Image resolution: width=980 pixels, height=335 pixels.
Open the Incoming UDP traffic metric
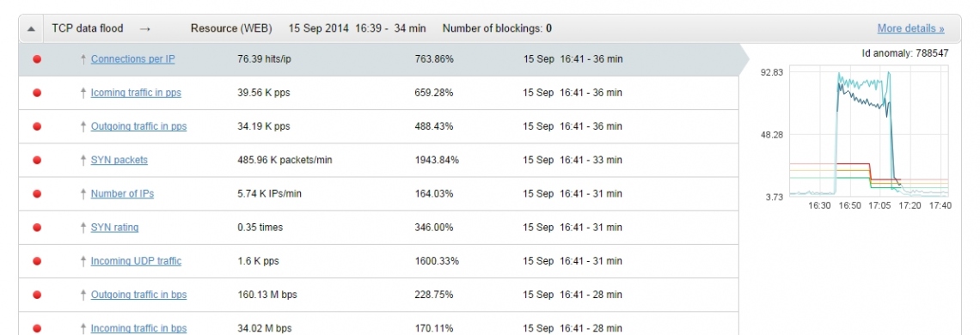(x=136, y=261)
